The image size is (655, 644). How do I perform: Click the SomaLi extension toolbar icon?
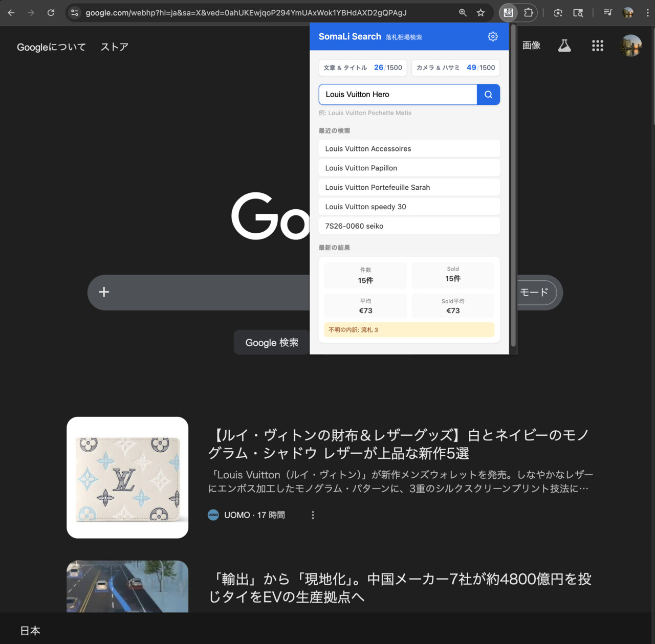[508, 13]
